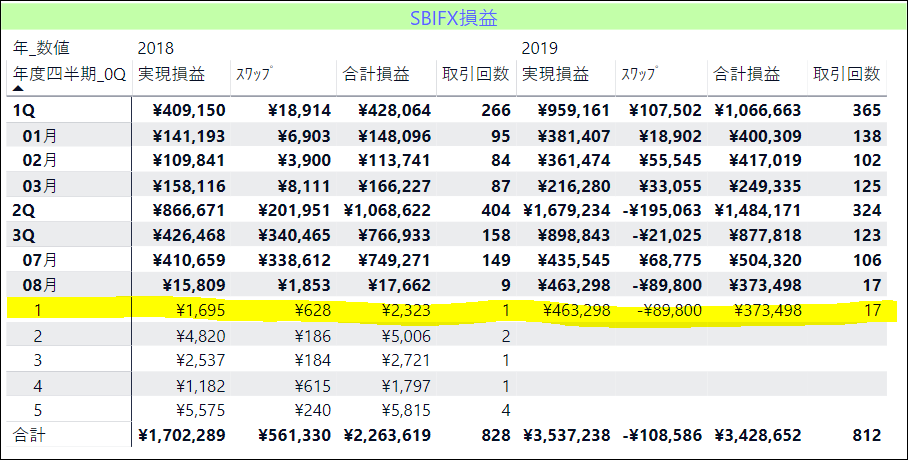Click the cell ¥340,465
The image size is (908, 460).
295,235
